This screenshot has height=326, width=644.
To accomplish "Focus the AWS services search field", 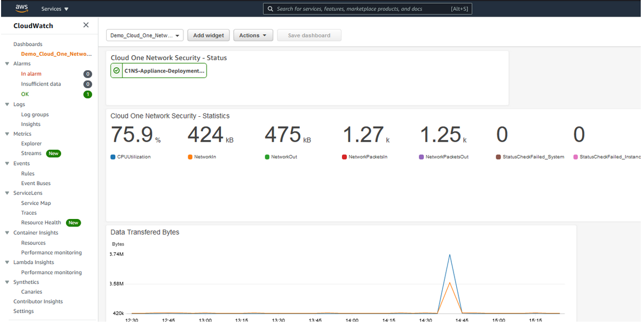I will [367, 9].
